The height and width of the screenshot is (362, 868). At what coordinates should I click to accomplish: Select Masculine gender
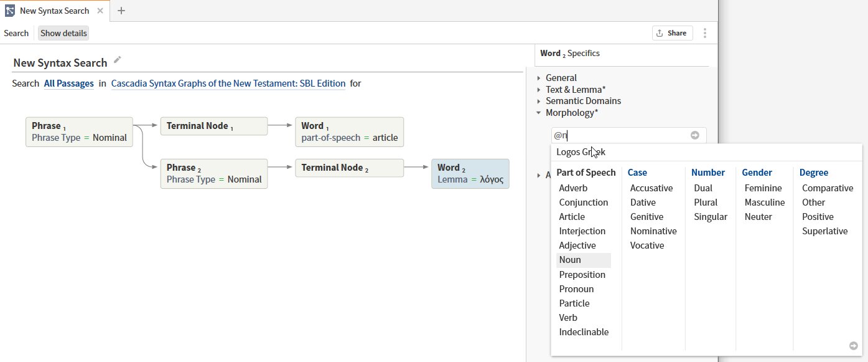click(765, 202)
